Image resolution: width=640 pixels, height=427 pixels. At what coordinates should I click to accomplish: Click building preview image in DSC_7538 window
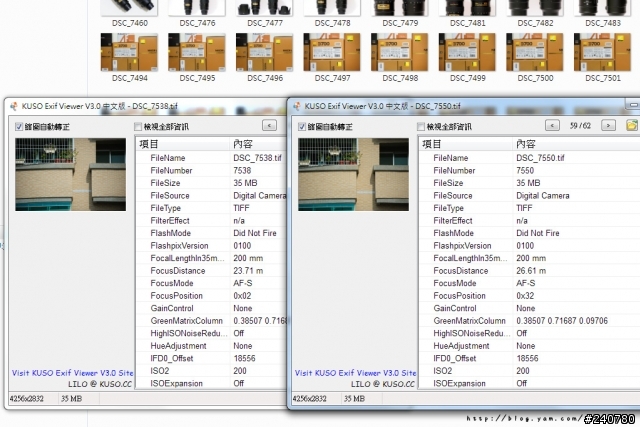(x=71, y=174)
